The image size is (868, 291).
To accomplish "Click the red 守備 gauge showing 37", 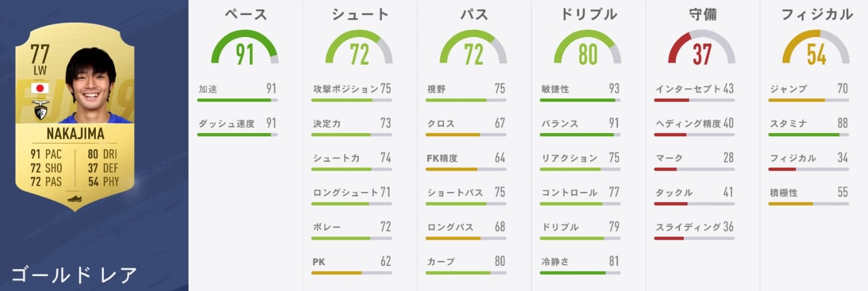I will [x=702, y=51].
